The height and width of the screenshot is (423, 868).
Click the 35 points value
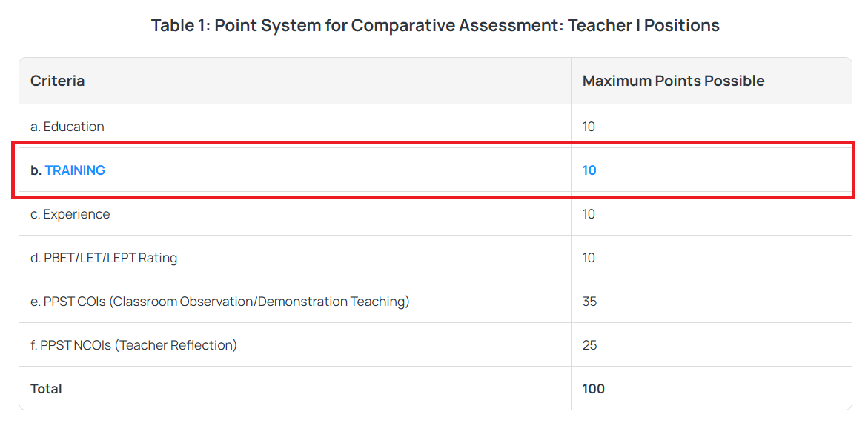[589, 302]
